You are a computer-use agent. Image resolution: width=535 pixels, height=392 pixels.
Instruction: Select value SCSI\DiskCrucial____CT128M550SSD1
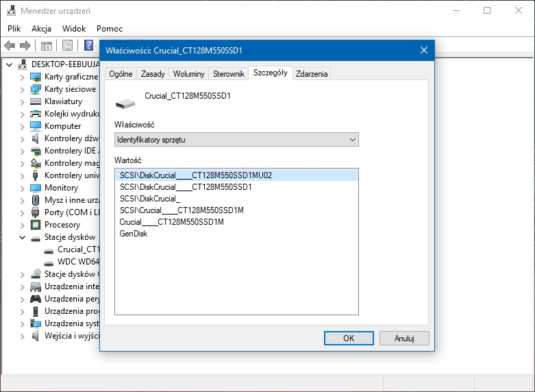click(236, 187)
